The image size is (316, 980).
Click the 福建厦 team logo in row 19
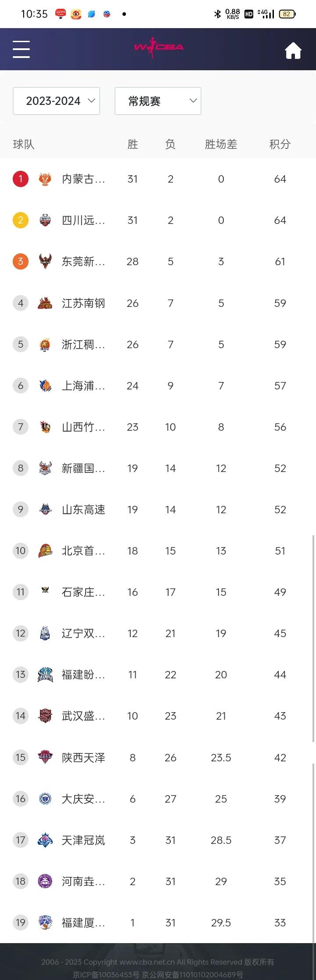tap(45, 922)
